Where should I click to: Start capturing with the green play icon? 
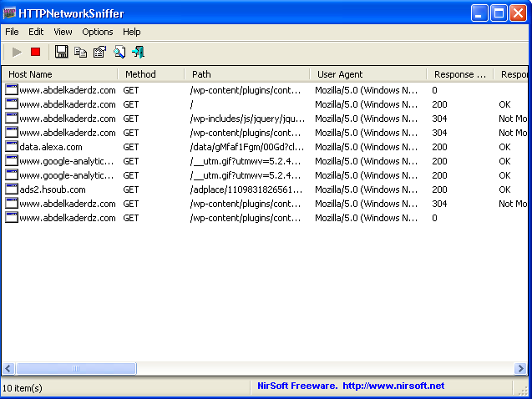click(17, 53)
